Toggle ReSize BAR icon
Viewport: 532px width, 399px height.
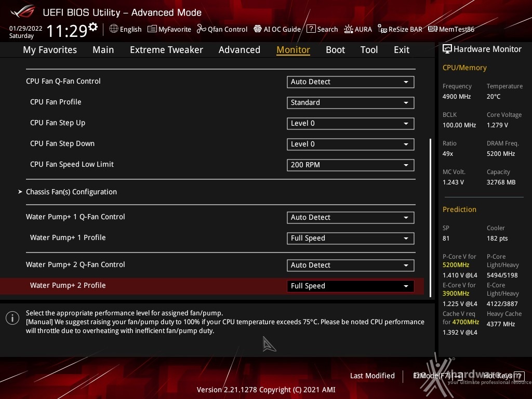(382, 29)
